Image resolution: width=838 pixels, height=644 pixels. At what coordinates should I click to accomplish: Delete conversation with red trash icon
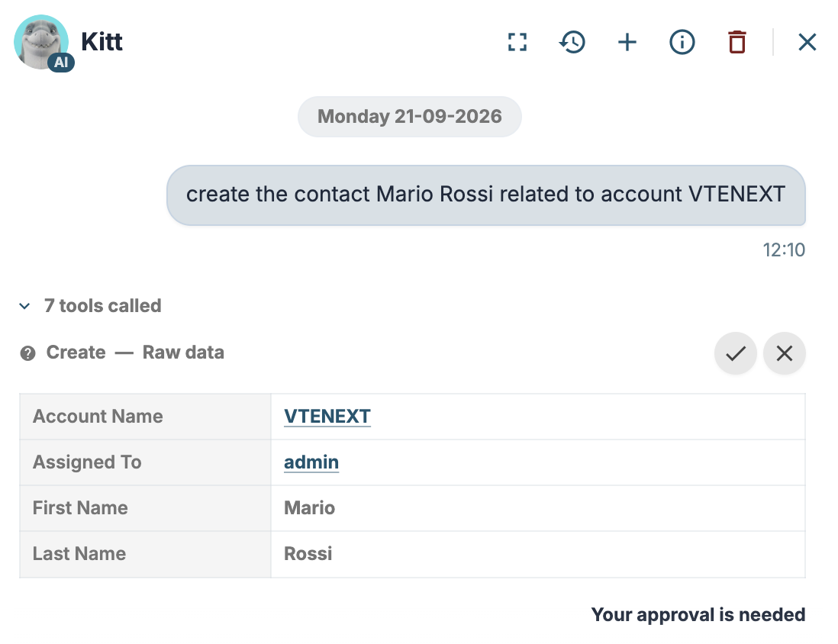click(x=737, y=42)
